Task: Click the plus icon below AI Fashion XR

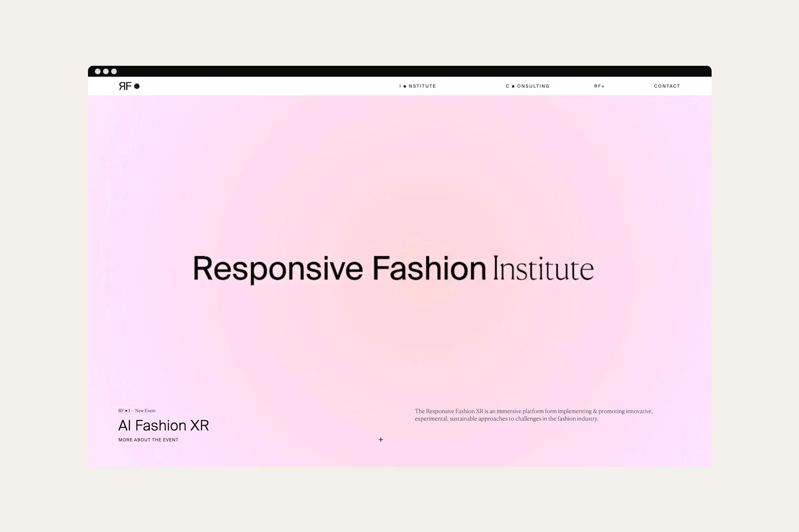Action: [381, 439]
